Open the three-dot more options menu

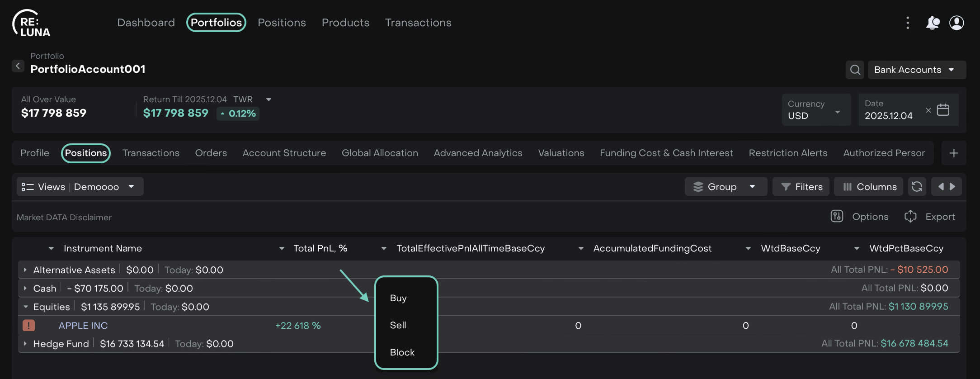tap(908, 23)
